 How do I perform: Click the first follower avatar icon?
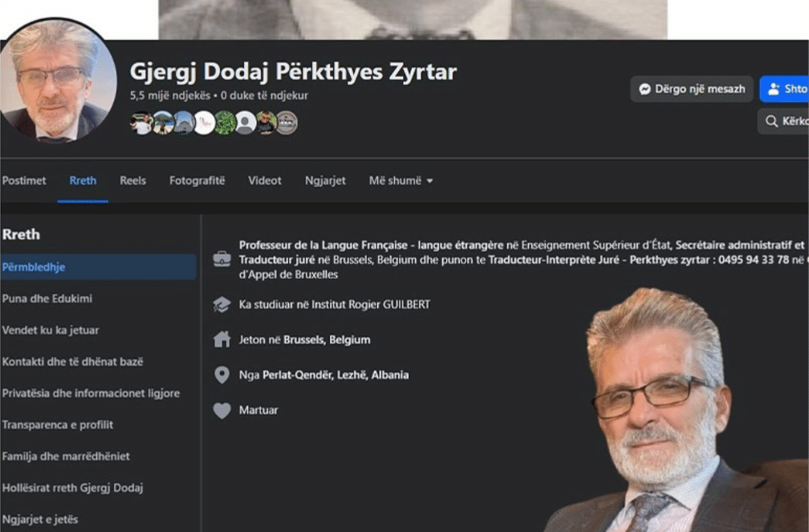tap(141, 123)
